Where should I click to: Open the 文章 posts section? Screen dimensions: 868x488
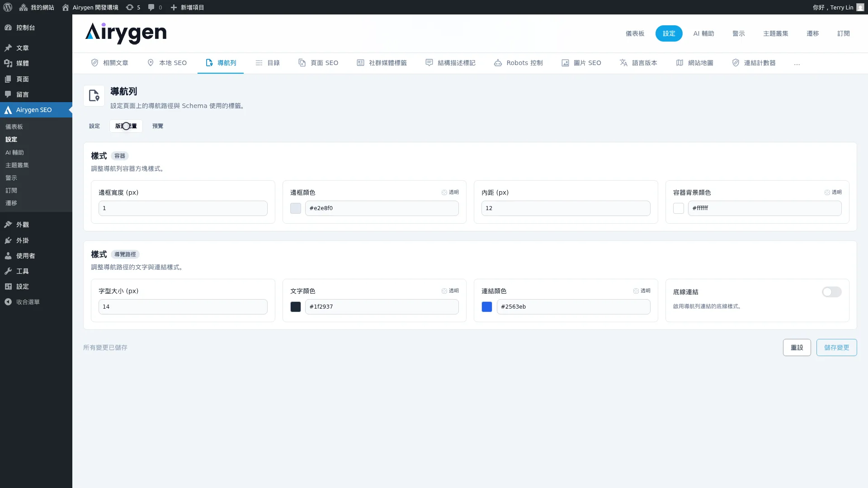point(36,48)
